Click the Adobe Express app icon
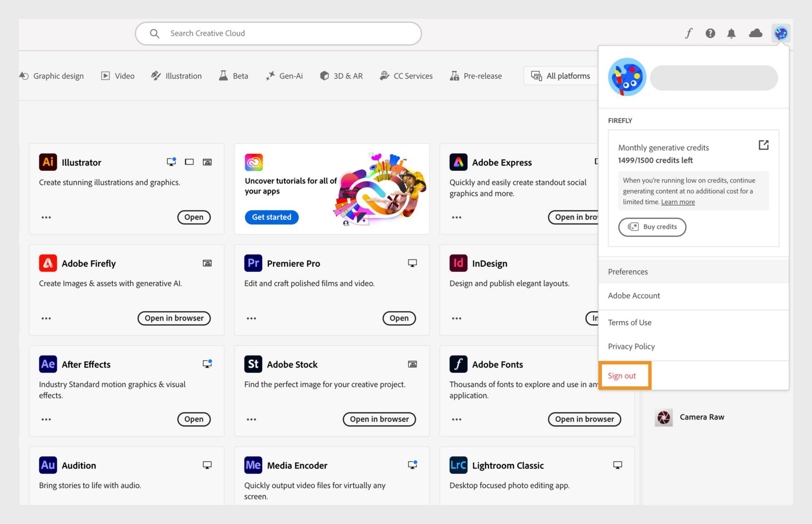Screen dimensions: 812x524 (459, 161)
